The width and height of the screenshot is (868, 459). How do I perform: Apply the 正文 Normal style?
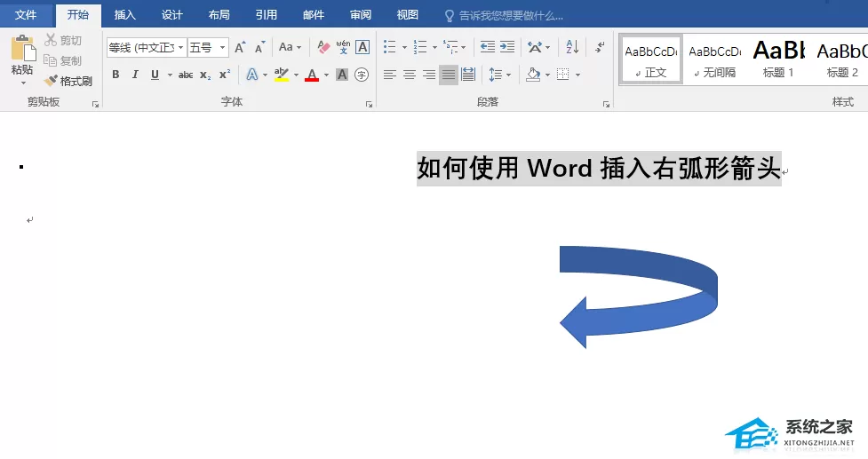point(651,59)
